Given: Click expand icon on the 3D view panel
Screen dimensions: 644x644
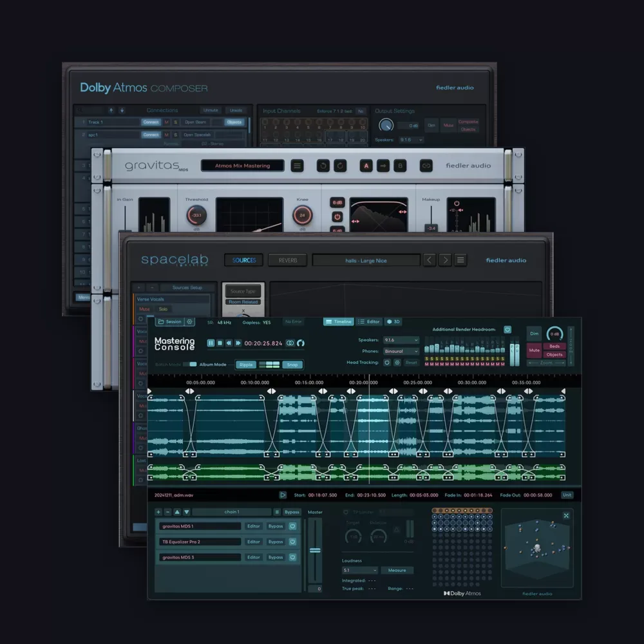Looking at the screenshot, I should pos(566,515).
